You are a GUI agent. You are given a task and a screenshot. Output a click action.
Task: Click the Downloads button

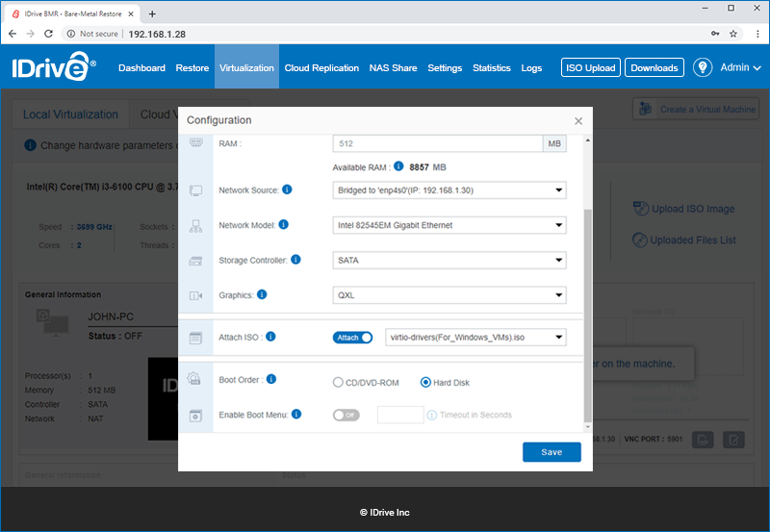(x=654, y=67)
